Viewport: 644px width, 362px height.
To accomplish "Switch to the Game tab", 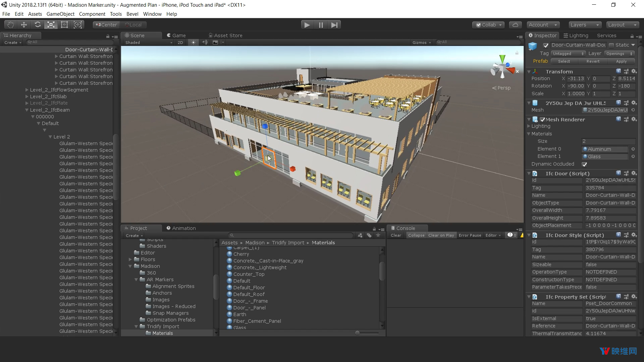I will pyautogui.click(x=176, y=36).
